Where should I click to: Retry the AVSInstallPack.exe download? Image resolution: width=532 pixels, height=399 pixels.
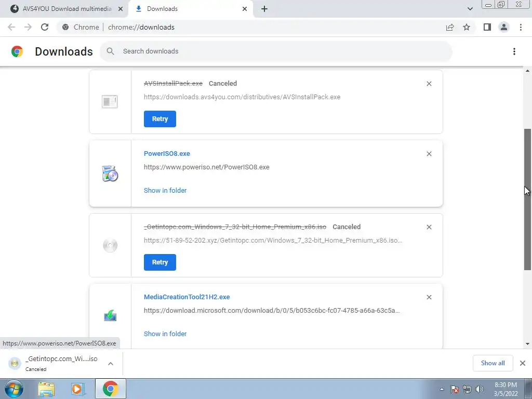click(x=160, y=119)
